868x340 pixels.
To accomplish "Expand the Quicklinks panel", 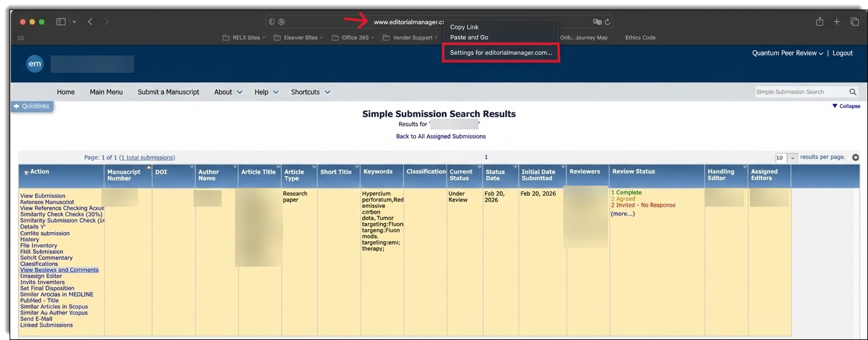I will point(31,106).
